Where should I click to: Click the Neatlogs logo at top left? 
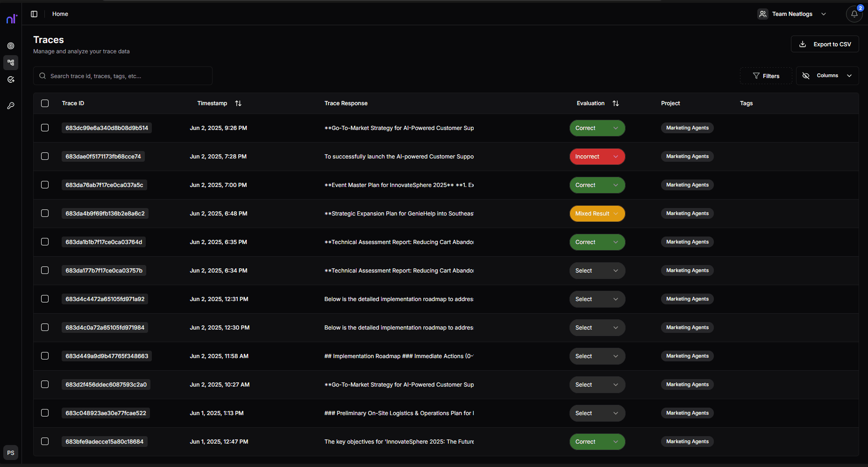[x=12, y=19]
